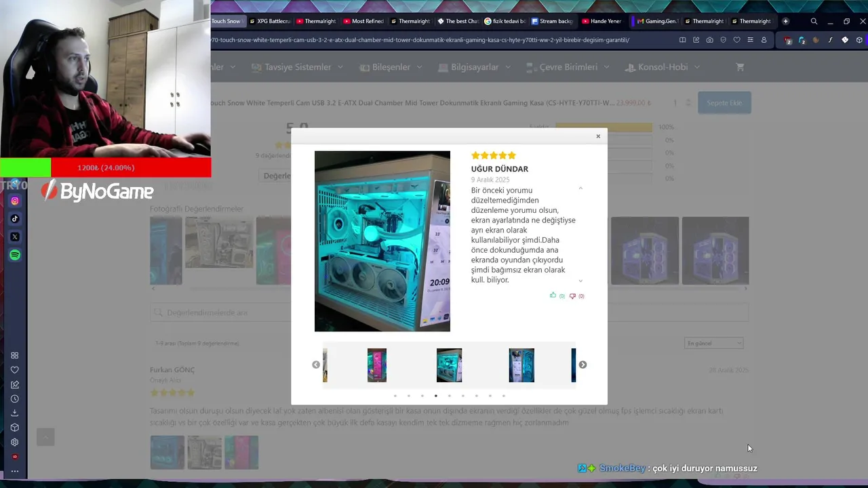This screenshot has width=868, height=488.
Task: Open easy setup sliders icon
Action: point(750,40)
